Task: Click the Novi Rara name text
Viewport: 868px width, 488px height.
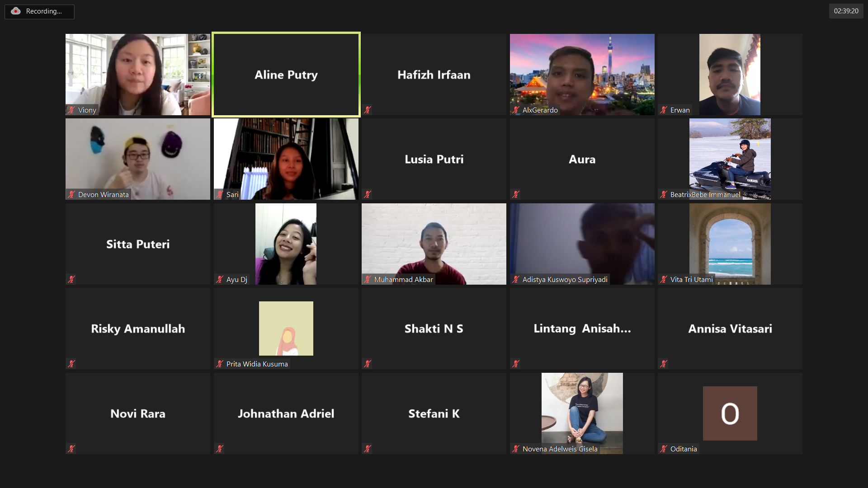Action: (x=138, y=413)
